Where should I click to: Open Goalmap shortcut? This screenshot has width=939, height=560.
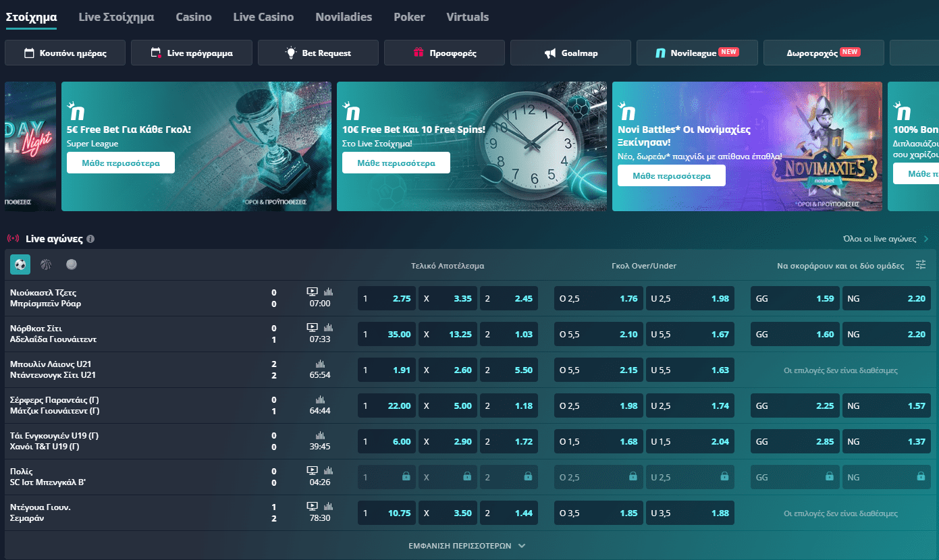point(570,53)
